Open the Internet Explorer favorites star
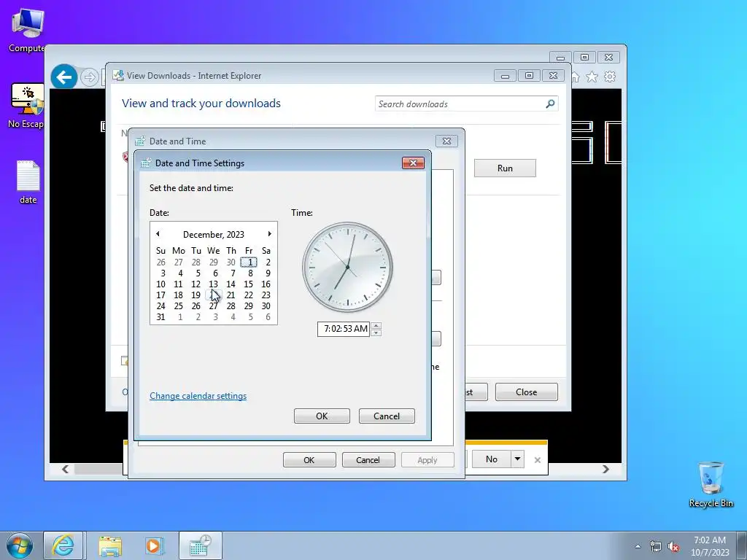Image resolution: width=747 pixels, height=560 pixels. [x=592, y=77]
